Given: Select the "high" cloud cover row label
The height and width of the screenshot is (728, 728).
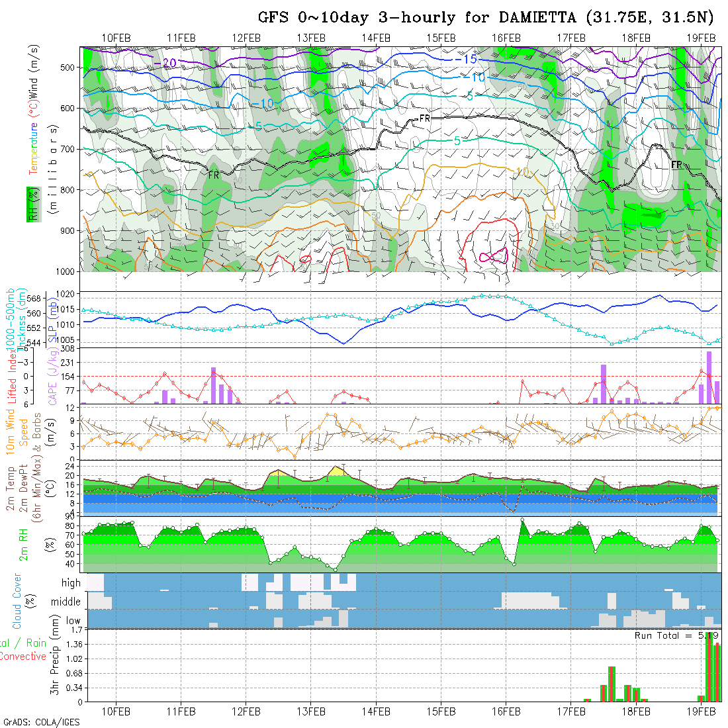Looking at the screenshot, I should [71, 583].
